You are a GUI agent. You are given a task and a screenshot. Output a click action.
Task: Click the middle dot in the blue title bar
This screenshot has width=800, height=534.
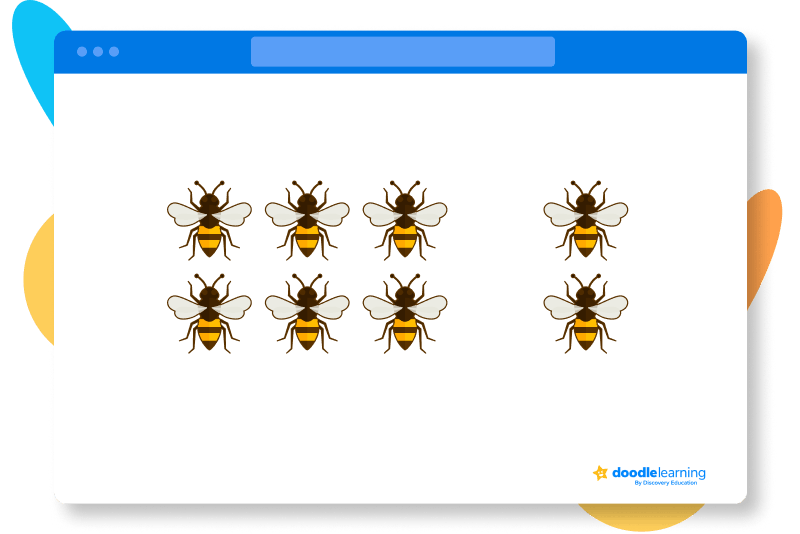[x=98, y=51]
